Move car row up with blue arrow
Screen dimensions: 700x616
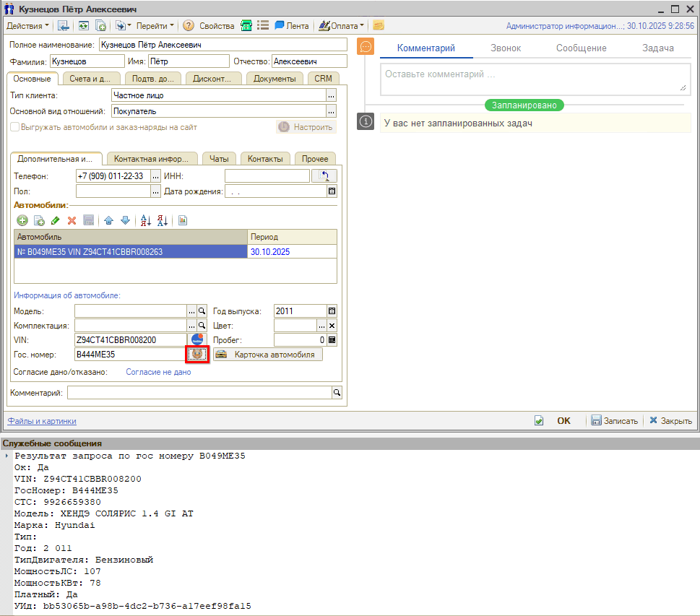pyautogui.click(x=109, y=220)
